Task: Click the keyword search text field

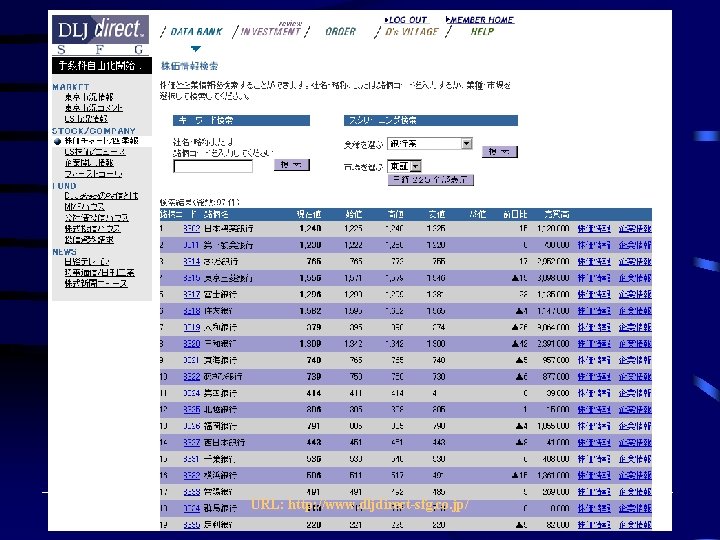Action: click(x=213, y=166)
